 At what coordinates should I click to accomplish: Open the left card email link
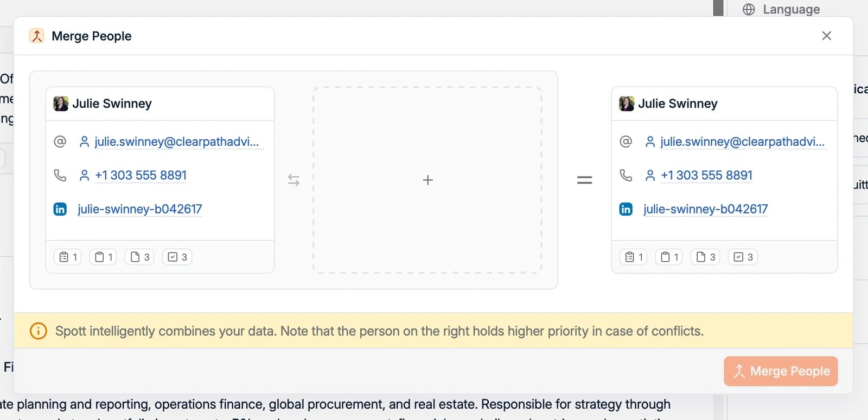[177, 141]
